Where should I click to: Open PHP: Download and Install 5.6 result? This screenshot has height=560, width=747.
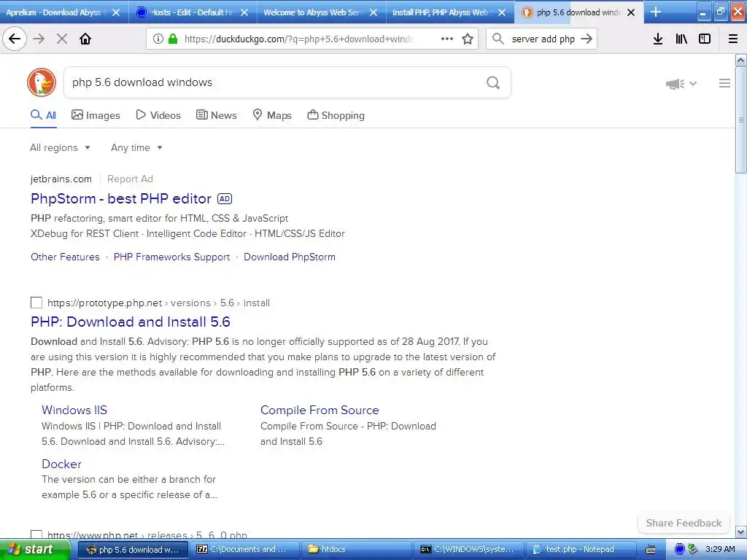pyautogui.click(x=131, y=322)
